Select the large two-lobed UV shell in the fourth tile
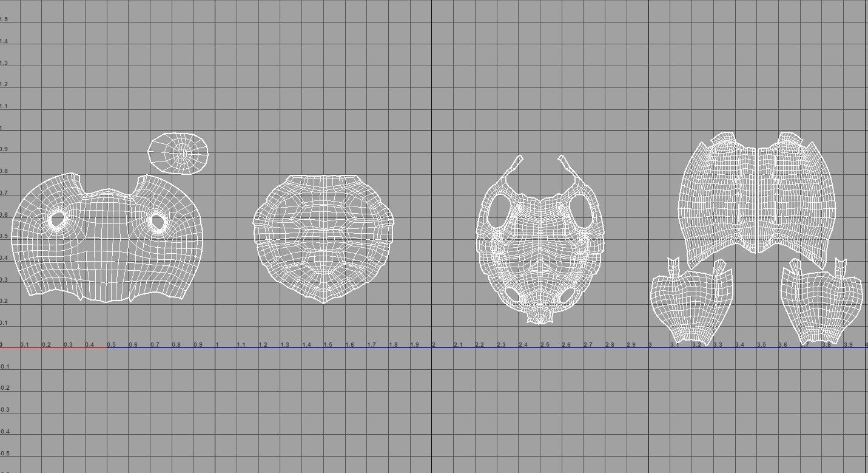This screenshot has width=868, height=473. [x=756, y=200]
